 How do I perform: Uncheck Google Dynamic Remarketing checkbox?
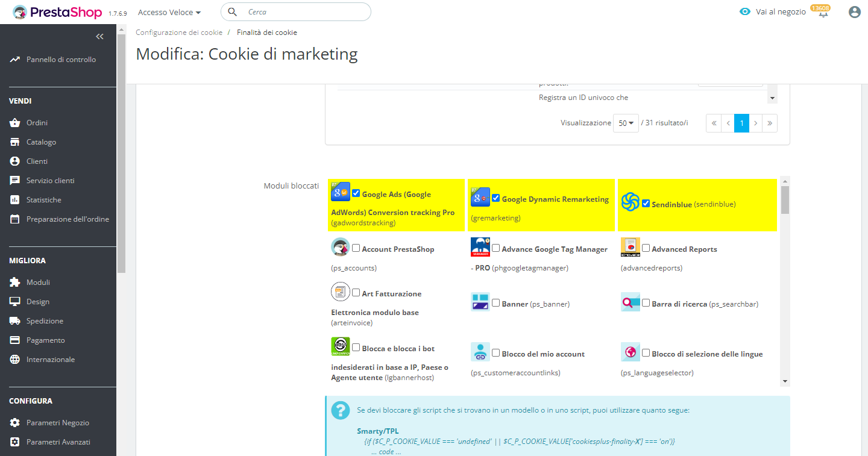[496, 198]
